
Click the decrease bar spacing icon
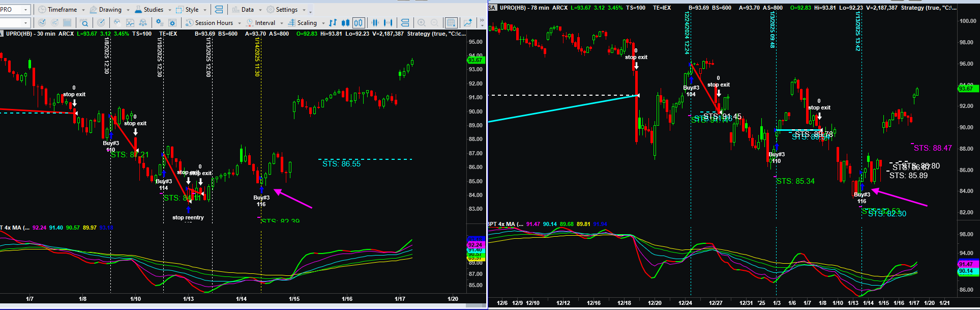point(376,23)
